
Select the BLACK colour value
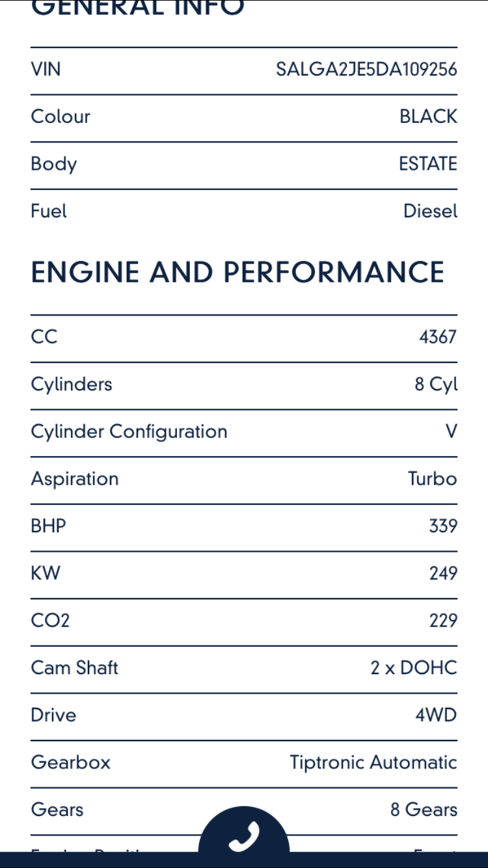(x=428, y=116)
